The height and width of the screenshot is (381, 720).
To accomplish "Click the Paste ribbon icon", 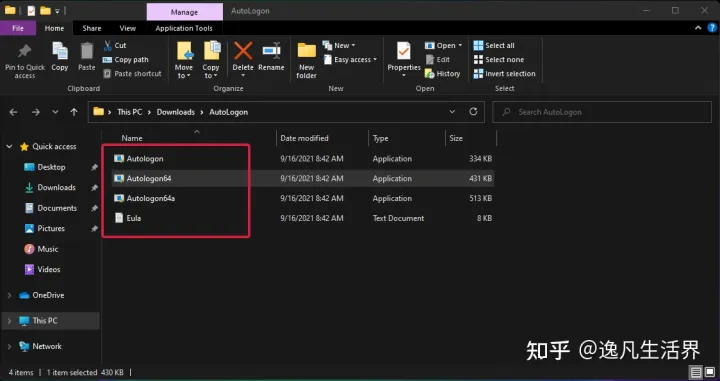I will [86, 51].
